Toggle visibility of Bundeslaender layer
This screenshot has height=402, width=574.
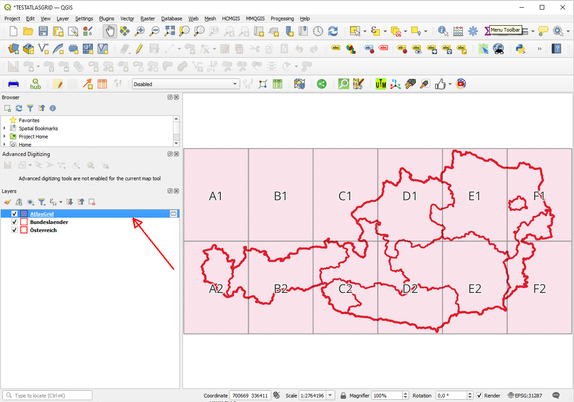[x=14, y=222]
